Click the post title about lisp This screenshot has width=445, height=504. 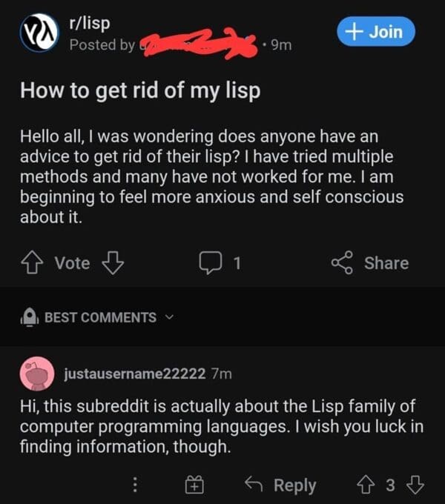pos(140,91)
